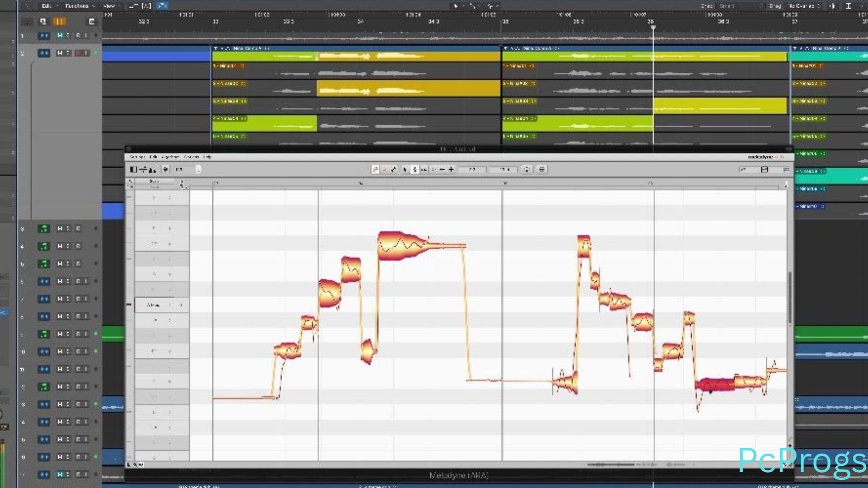Viewport: 868px width, 488px height.
Task: Click Melodyne cents value field in toolbar
Action: tap(504, 170)
